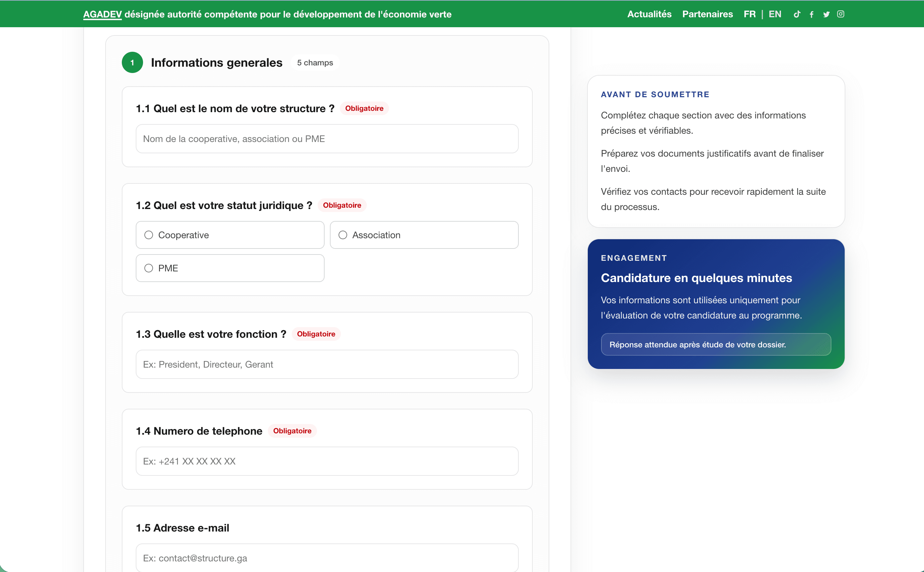The image size is (924, 572).
Task: Switch language to FR
Action: 749,14
